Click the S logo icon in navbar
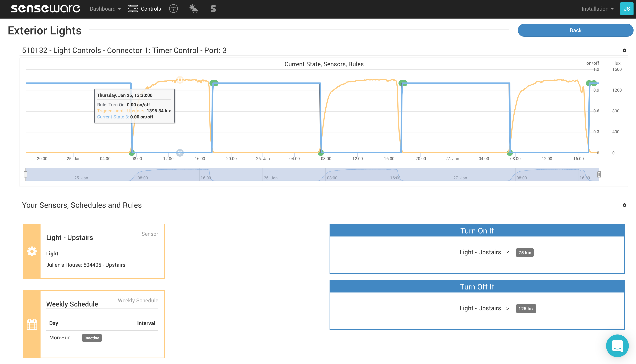Viewport: 636px width, 364px height. click(x=213, y=9)
